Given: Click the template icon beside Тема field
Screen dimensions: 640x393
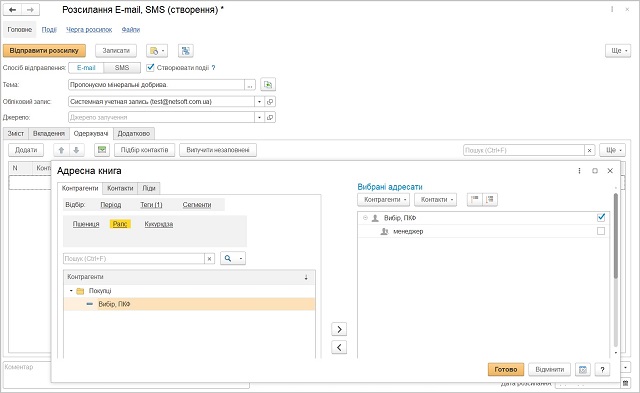Looking at the screenshot, I should [268, 84].
